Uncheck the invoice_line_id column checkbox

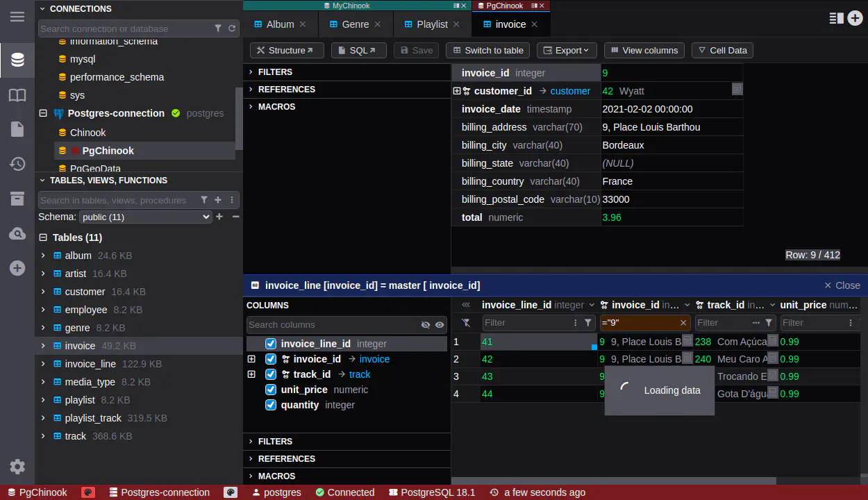click(x=271, y=344)
